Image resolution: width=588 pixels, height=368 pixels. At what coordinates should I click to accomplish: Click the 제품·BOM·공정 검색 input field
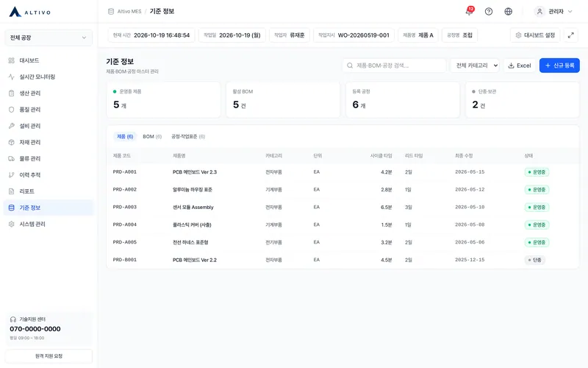[394, 66]
